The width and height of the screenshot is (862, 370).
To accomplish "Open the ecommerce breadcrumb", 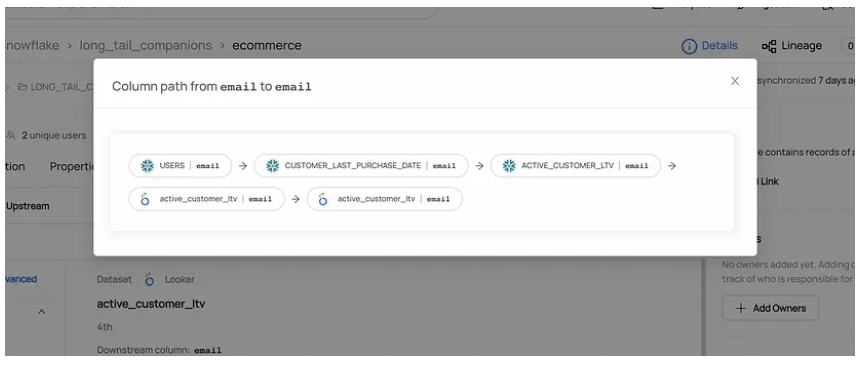I will pos(267,46).
